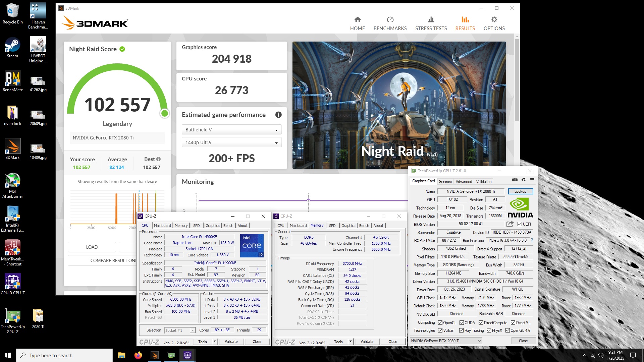Toggle the DirectML checkbox in GPU-Z
The width and height of the screenshot is (644, 362).
(513, 323)
